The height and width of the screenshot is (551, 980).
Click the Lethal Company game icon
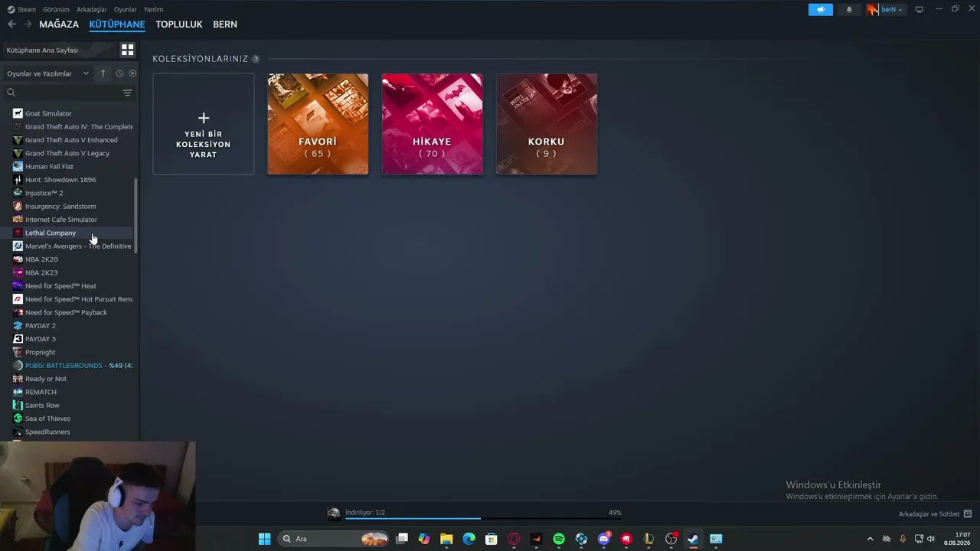pos(18,233)
